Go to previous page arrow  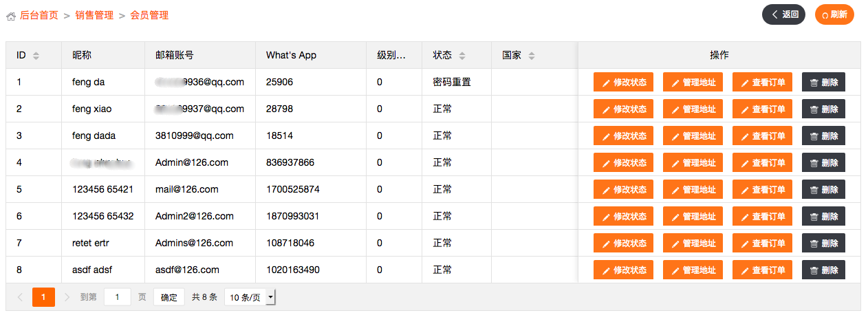(x=20, y=297)
